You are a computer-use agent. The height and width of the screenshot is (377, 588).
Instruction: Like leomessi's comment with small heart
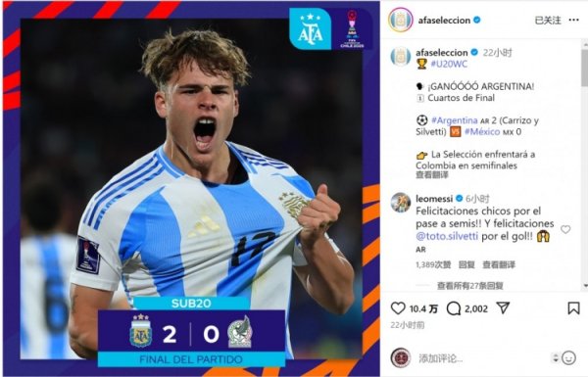point(565,229)
